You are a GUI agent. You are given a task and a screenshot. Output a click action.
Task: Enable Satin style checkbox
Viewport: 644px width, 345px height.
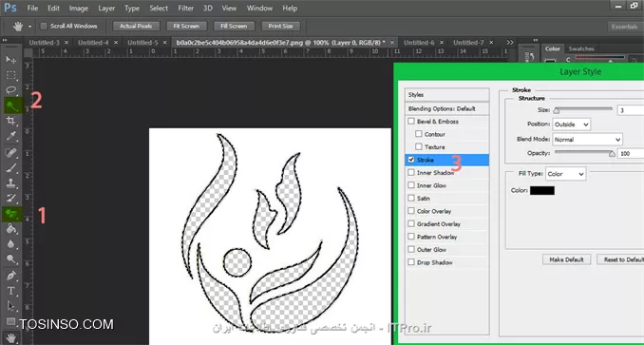tap(411, 199)
